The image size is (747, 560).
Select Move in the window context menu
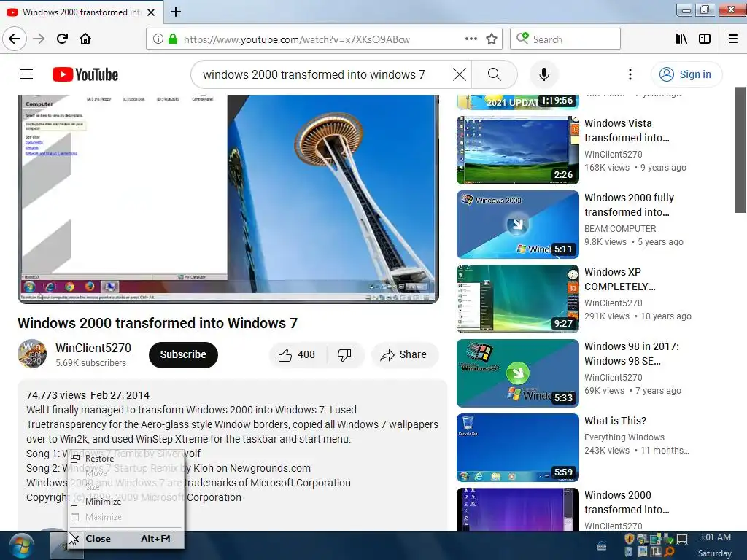(125, 472)
